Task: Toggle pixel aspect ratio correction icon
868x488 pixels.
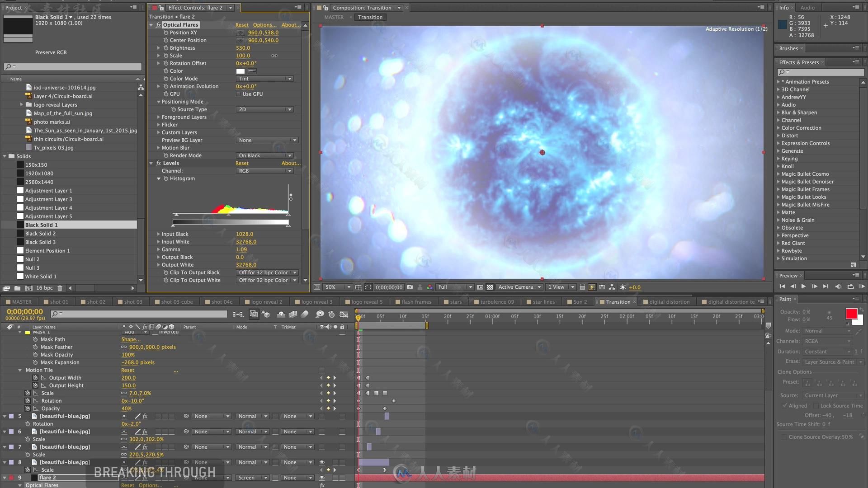Action: (x=582, y=287)
